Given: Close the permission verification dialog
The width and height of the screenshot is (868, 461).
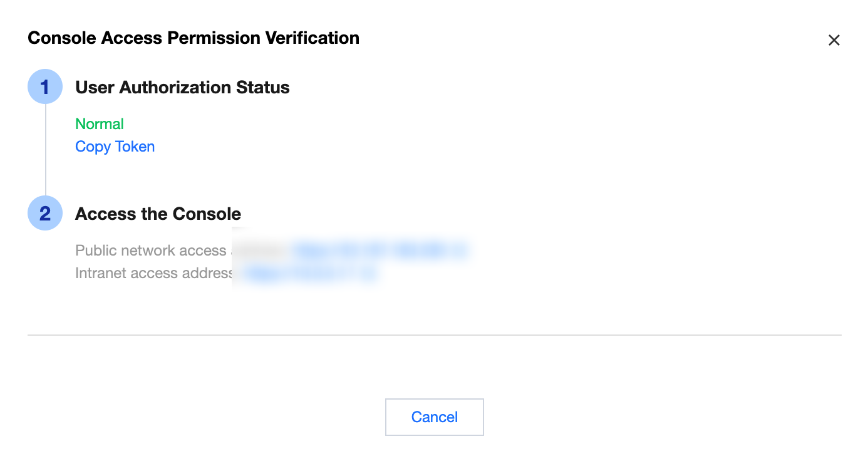Looking at the screenshot, I should pyautogui.click(x=834, y=41).
